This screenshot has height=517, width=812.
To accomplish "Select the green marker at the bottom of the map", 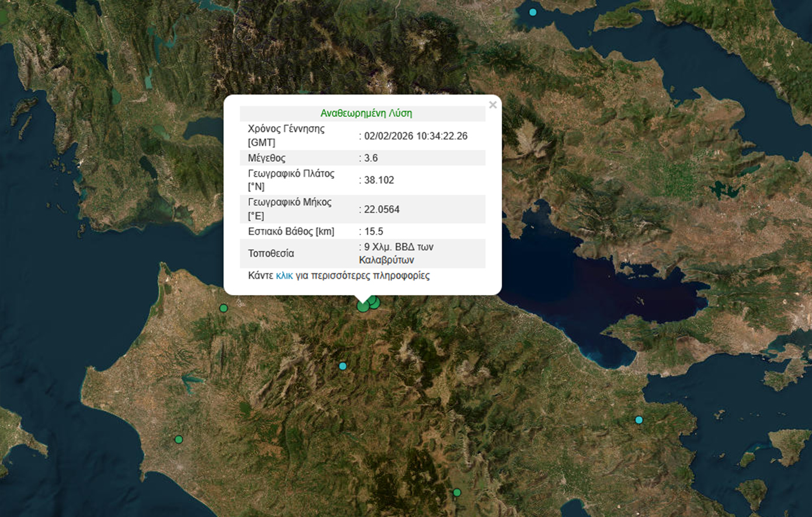I will point(457,492).
